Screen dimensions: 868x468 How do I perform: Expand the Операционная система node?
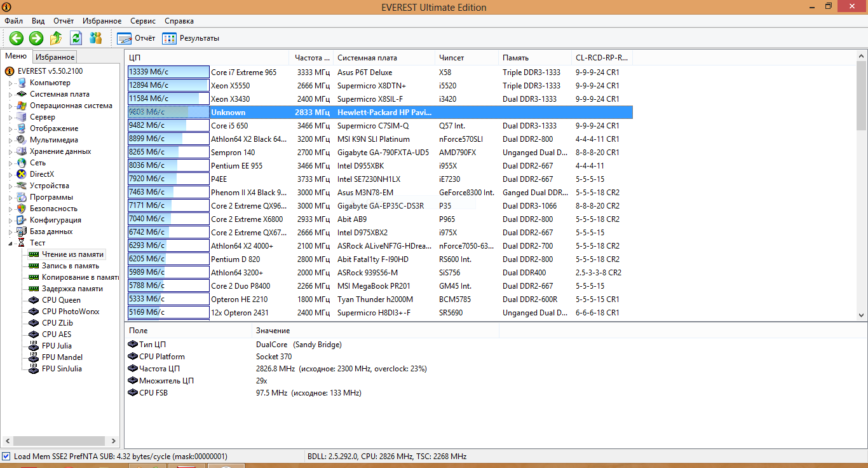[x=10, y=106]
